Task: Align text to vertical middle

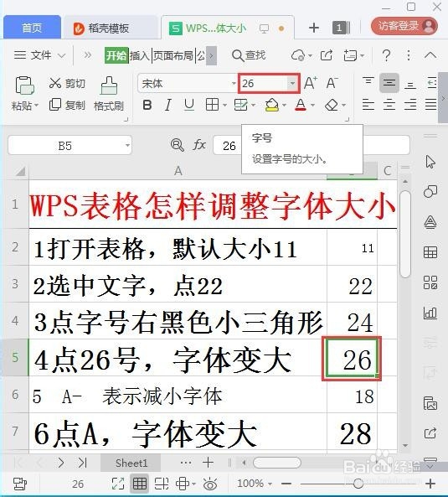Action: pyautogui.click(x=389, y=83)
